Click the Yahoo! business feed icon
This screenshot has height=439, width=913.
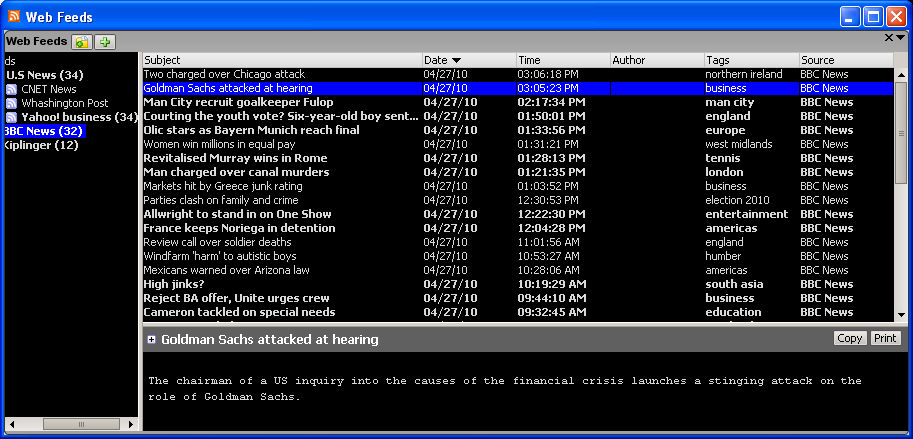click(11, 117)
